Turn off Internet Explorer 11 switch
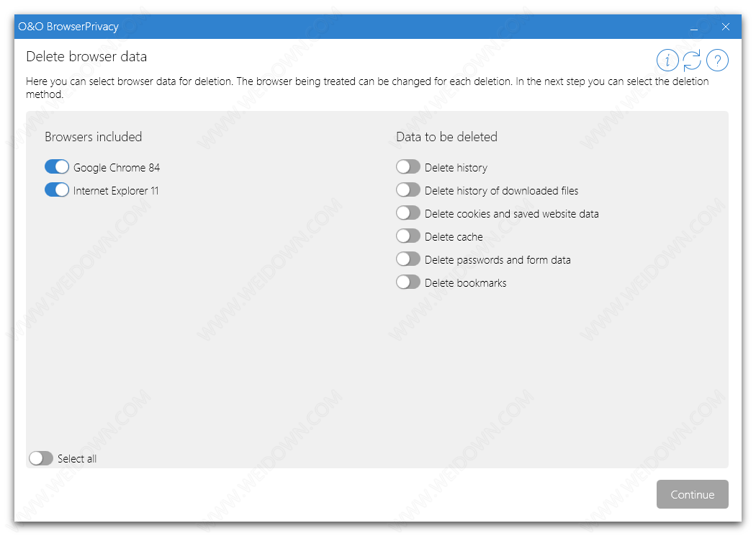Viewport: 756px width, 536px height. click(x=57, y=190)
